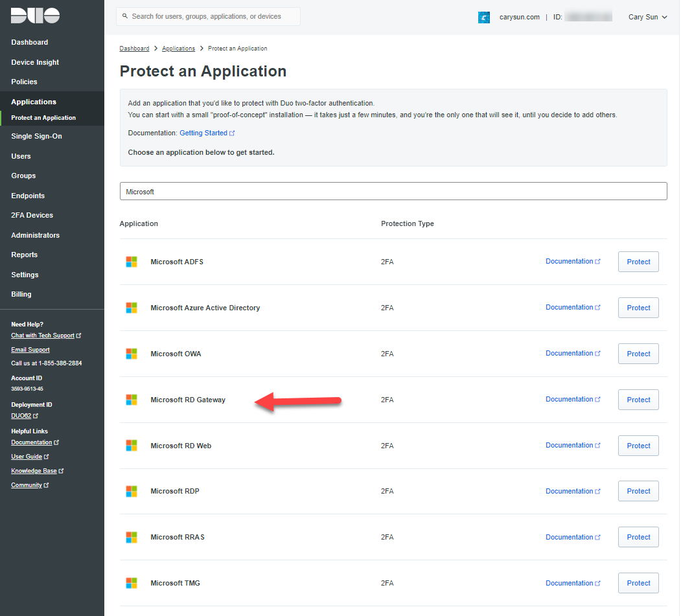Open Single Sign-On in the sidebar
681x616 pixels.
coord(36,136)
